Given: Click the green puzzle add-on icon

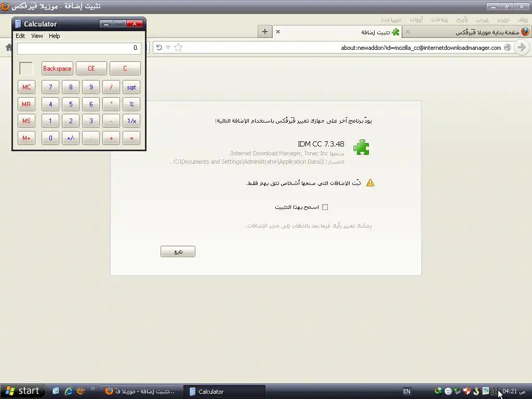Looking at the screenshot, I should (x=362, y=147).
